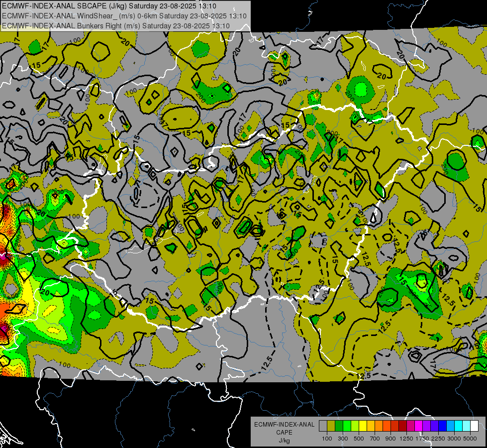Screen dimensions: 487x448
Task: Select the yellow-green legend swatch
Action: click(x=355, y=426)
